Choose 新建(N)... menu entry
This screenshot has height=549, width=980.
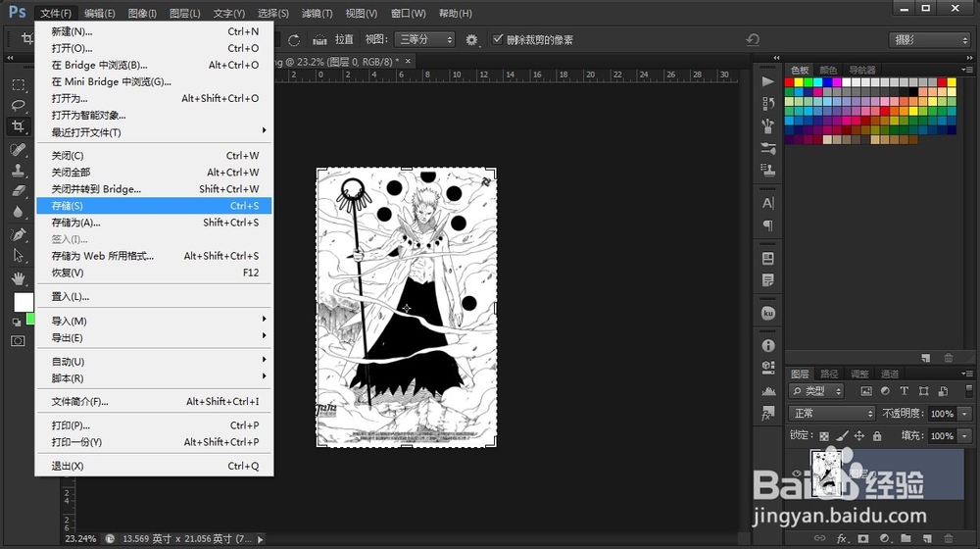pyautogui.click(x=154, y=31)
